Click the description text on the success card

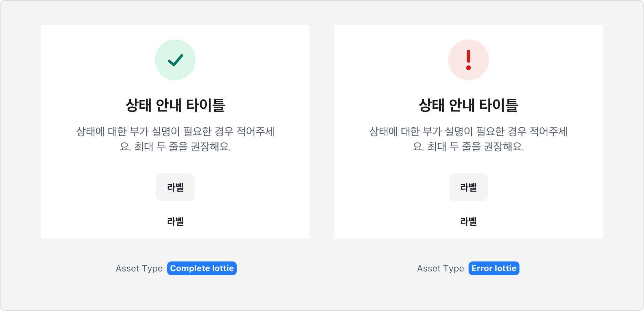[x=175, y=139]
